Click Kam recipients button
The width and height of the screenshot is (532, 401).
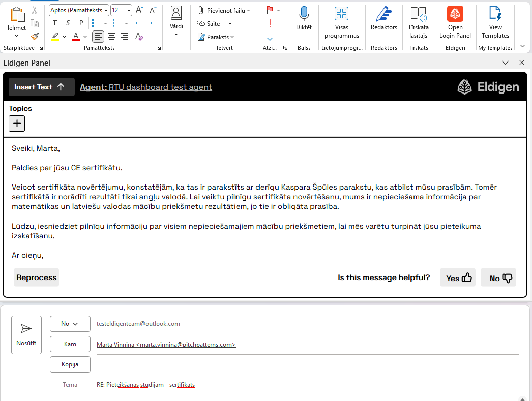point(70,344)
